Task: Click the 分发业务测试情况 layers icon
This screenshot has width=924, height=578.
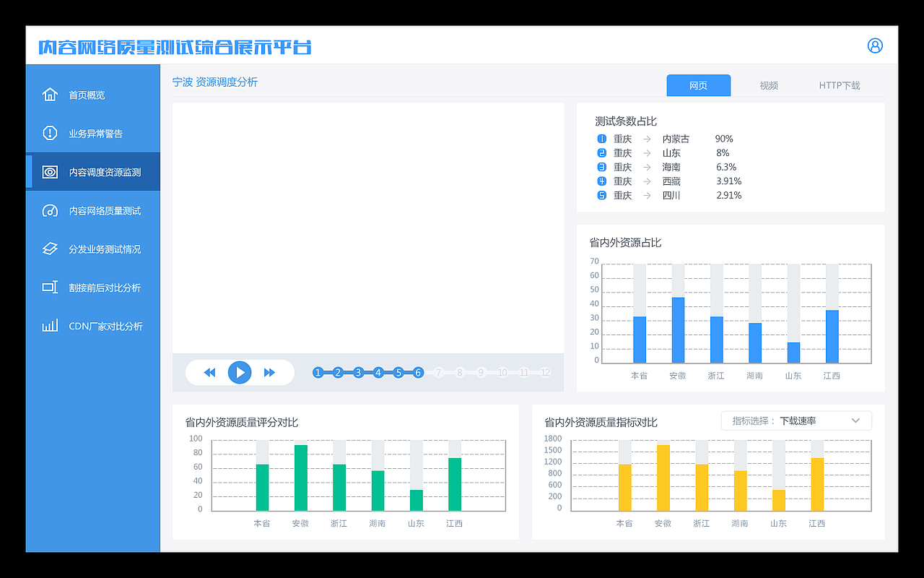Action: pos(49,249)
